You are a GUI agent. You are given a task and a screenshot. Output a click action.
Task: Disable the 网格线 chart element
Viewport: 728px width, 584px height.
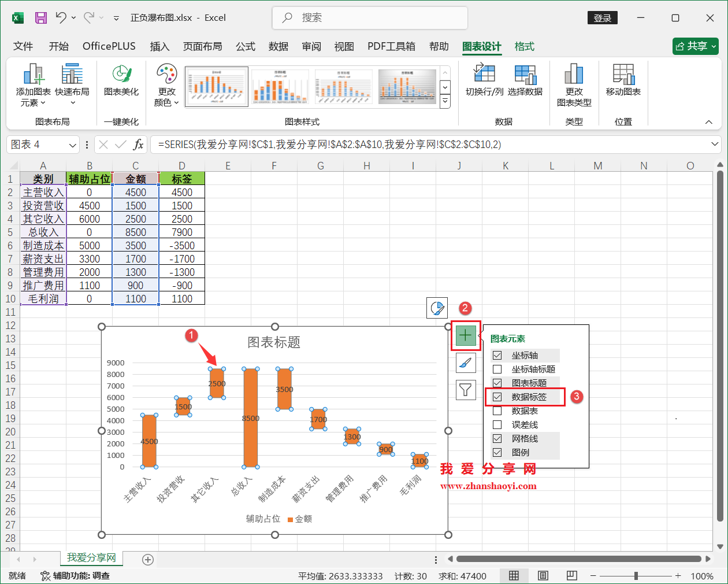click(497, 438)
